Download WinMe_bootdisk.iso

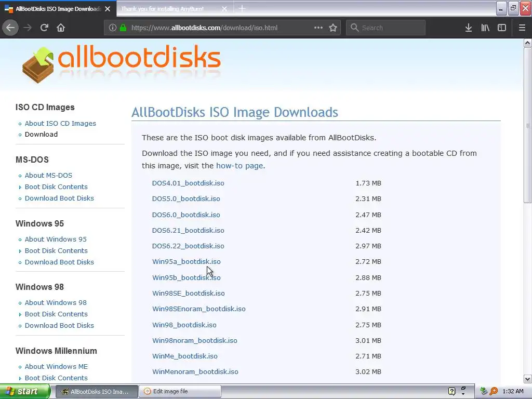(185, 356)
